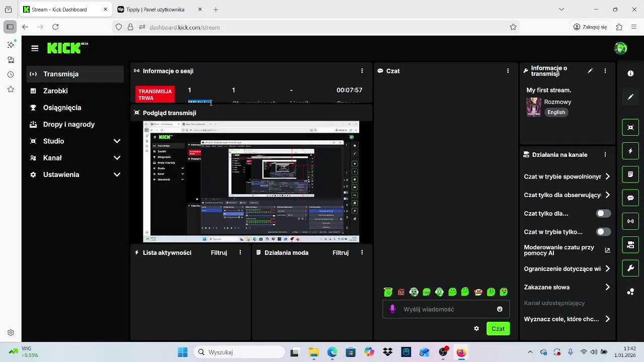Viewport: 644px width, 362px height.
Task: Open Działania moda options menu
Action: 362,252
